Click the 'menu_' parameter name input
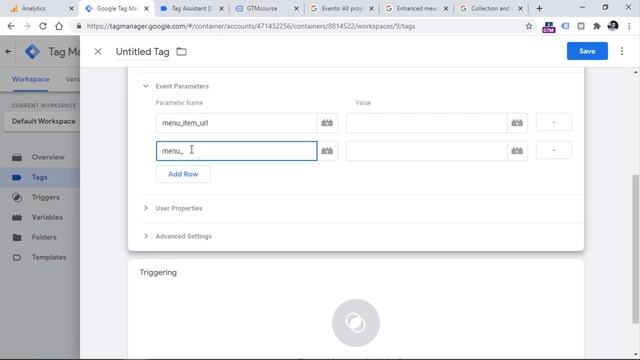This screenshot has width=640, height=360. coord(236,151)
